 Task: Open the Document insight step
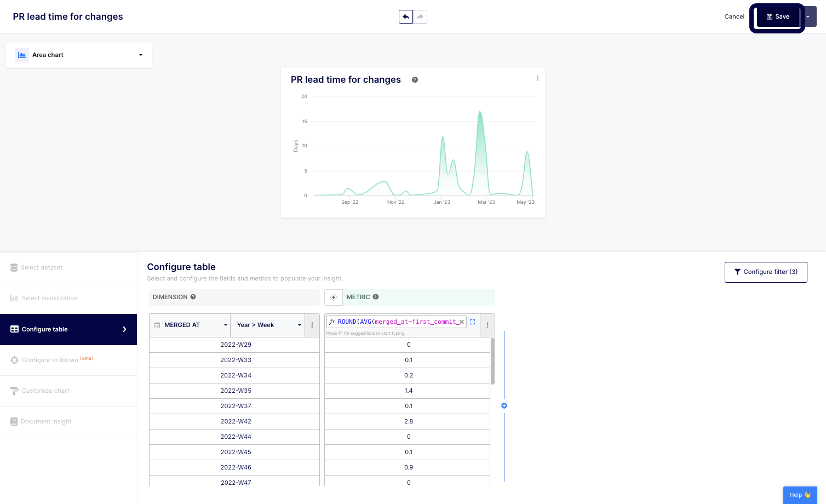[46, 422]
